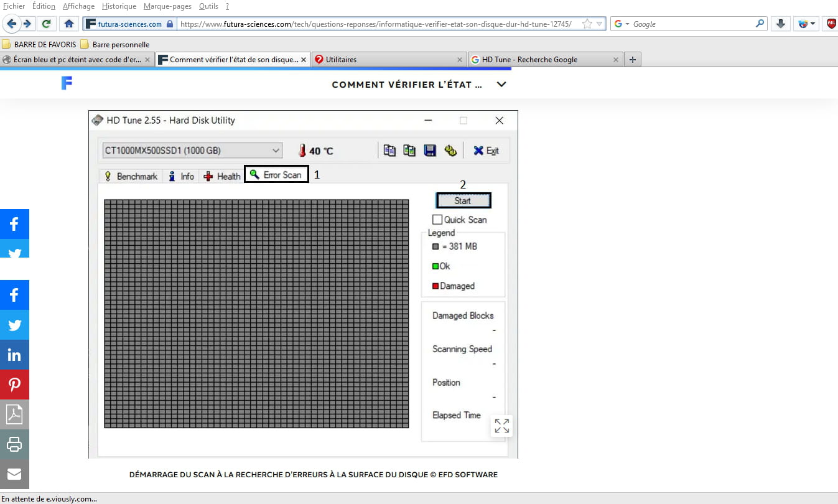Click the Start button in HD Tune
Screen dimensions: 838x504
[463, 200]
